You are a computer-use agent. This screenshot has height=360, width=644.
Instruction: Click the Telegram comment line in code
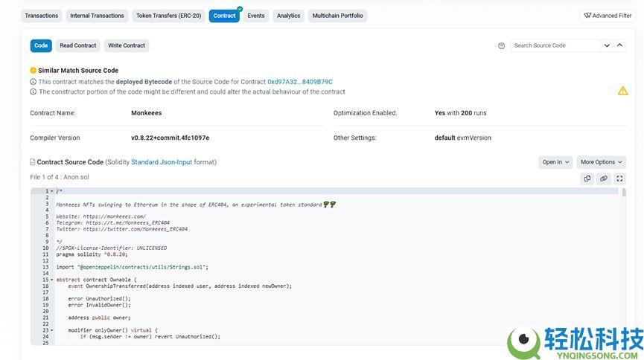pyautogui.click(x=113, y=223)
